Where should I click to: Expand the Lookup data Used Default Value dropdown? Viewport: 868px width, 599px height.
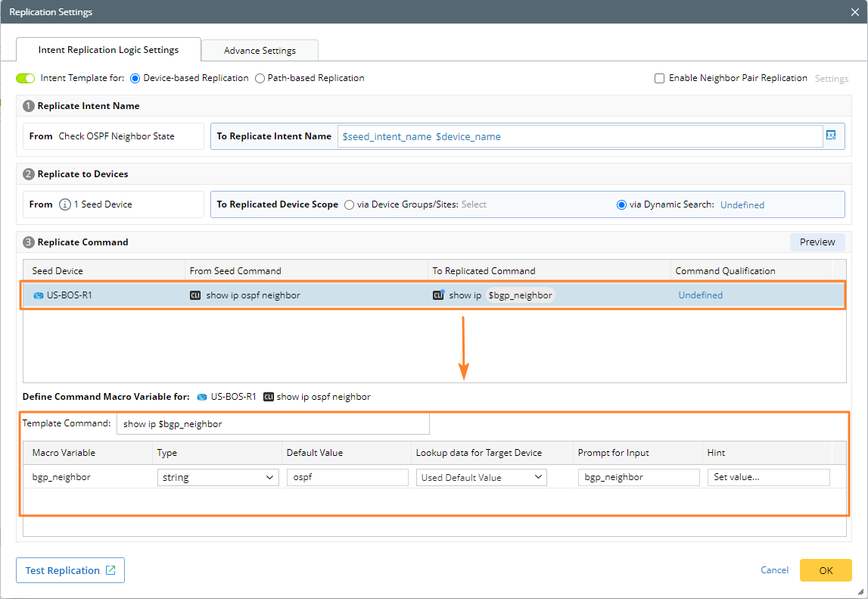coord(482,477)
